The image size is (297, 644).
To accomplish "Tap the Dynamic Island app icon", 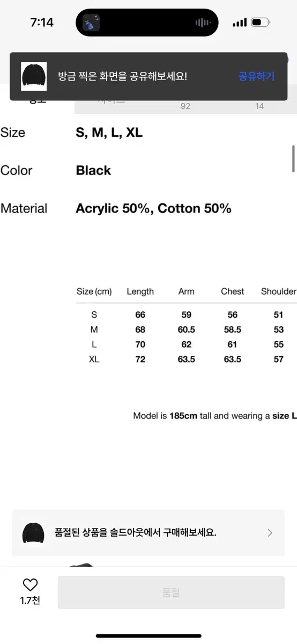I will [91, 23].
